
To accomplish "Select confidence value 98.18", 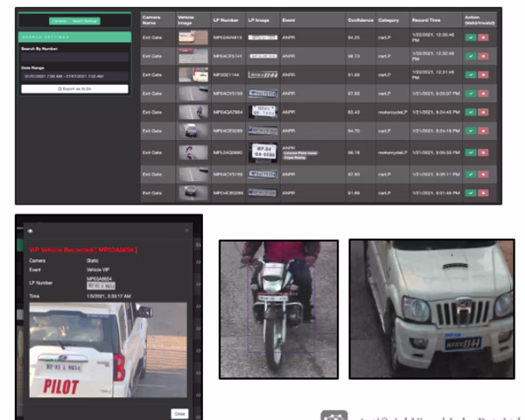I will pos(353,152).
